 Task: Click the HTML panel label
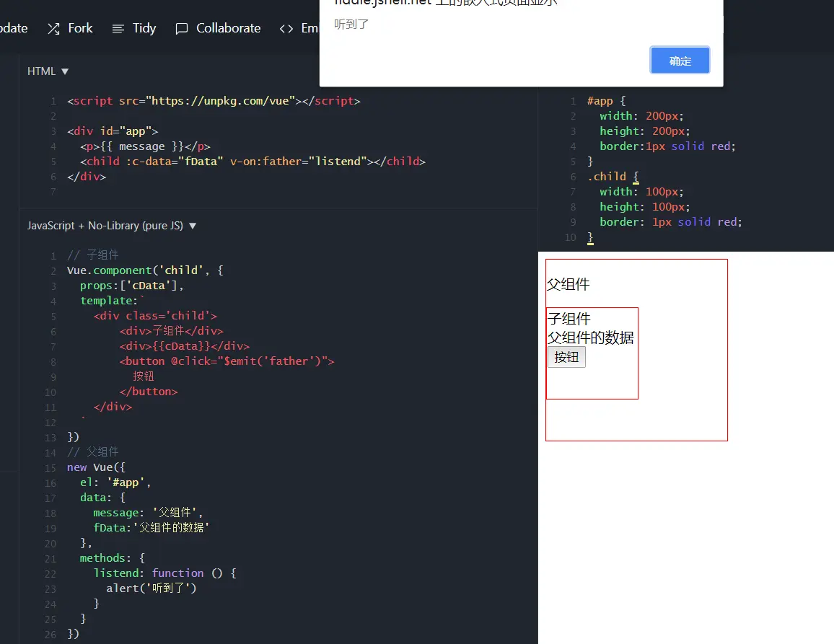(x=42, y=71)
